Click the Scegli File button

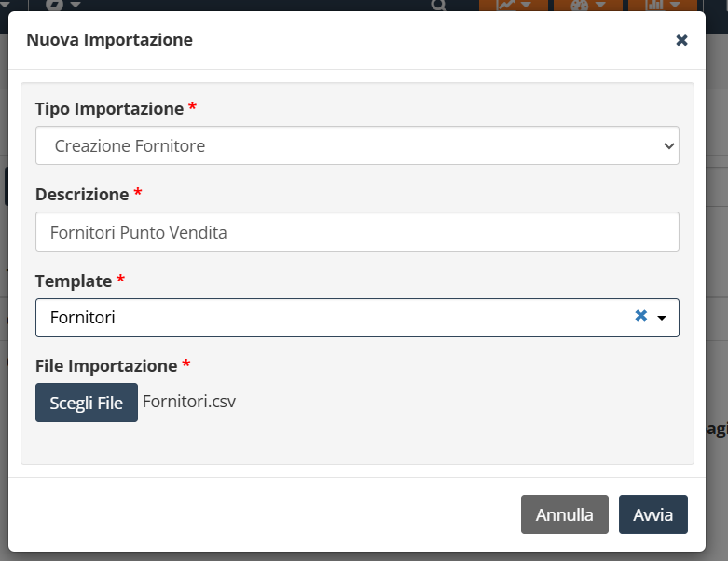pos(87,403)
